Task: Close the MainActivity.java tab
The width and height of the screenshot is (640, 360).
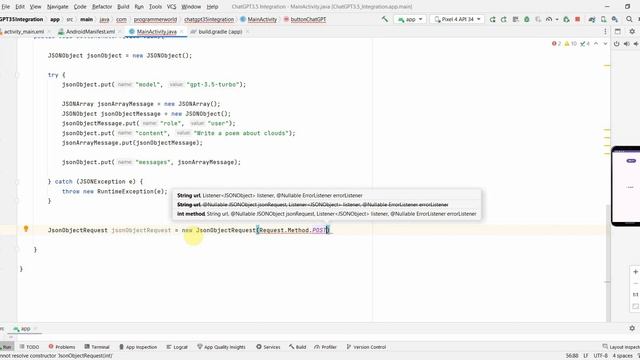Action: point(182,31)
